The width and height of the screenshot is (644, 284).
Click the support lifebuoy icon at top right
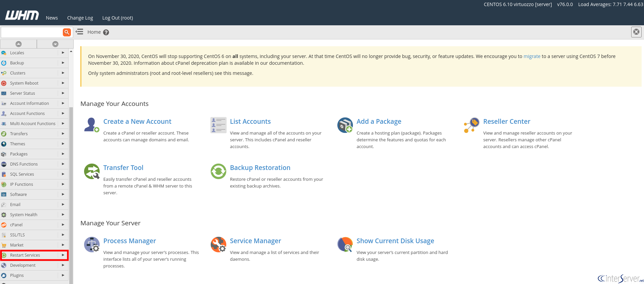tap(636, 32)
